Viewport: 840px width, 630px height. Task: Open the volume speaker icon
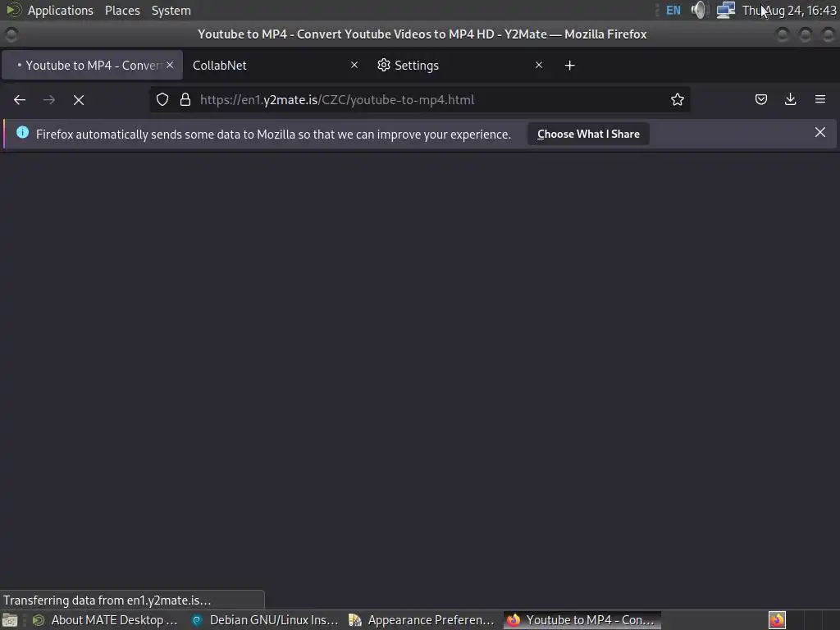[699, 10]
